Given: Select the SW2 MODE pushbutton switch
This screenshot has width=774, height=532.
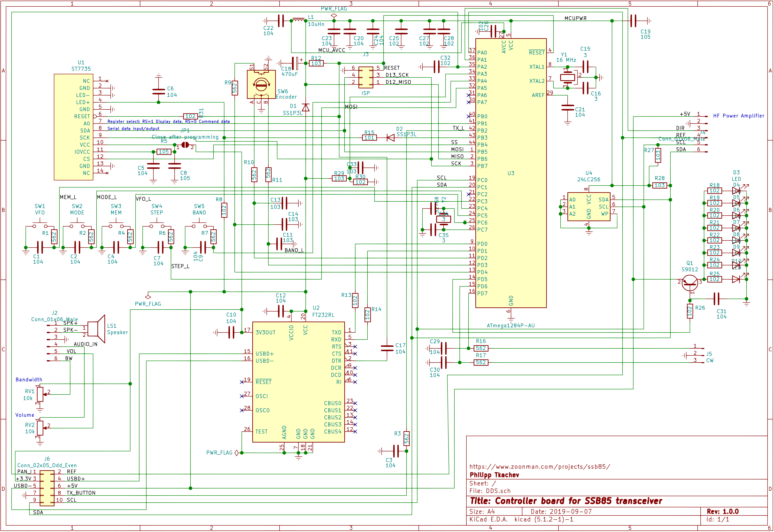Looking at the screenshot, I should click(x=77, y=224).
